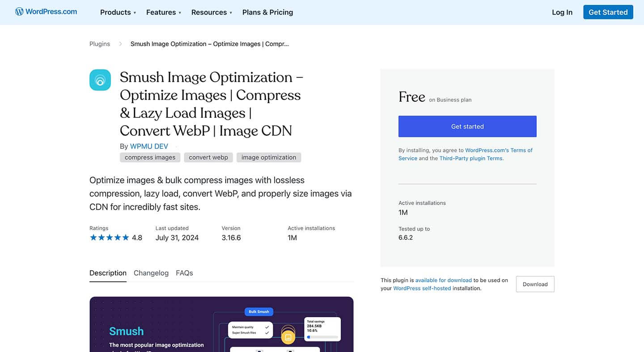644x352 pixels.
Task: Select the convert webp tag
Action: (208, 157)
